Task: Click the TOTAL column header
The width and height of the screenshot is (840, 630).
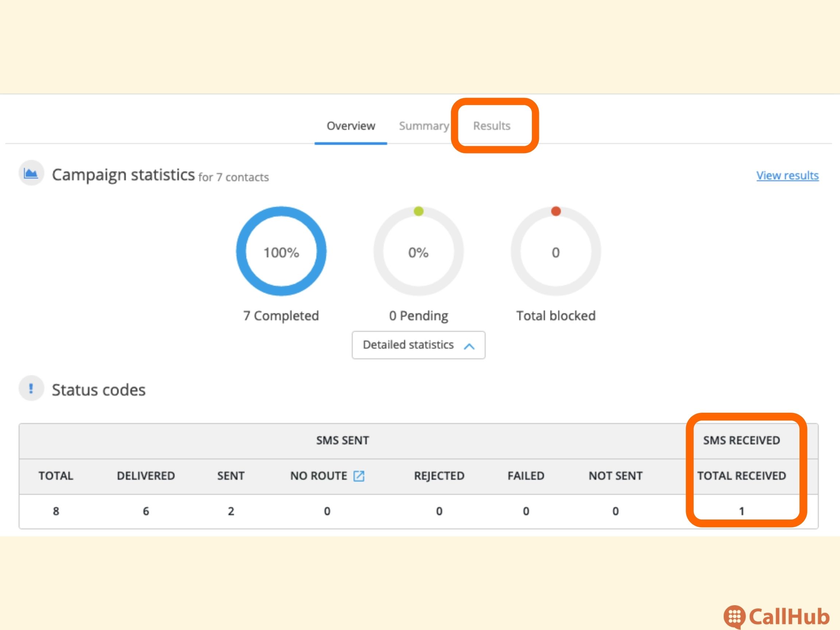Action: click(56, 476)
